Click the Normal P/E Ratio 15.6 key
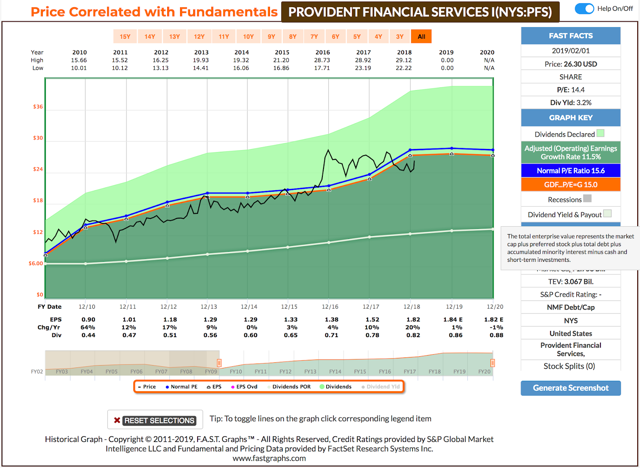 pos(571,171)
